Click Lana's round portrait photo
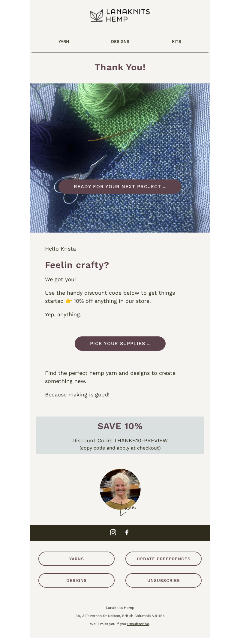The image size is (240, 644). [x=120, y=489]
